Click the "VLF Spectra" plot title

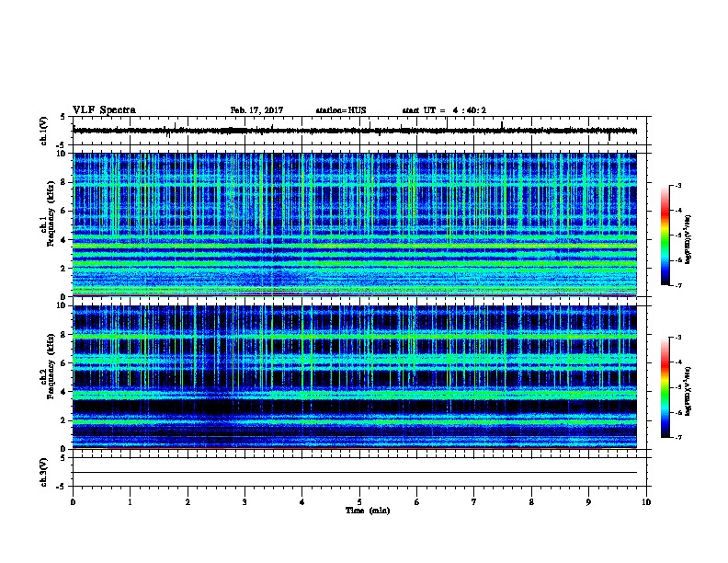click(x=104, y=110)
